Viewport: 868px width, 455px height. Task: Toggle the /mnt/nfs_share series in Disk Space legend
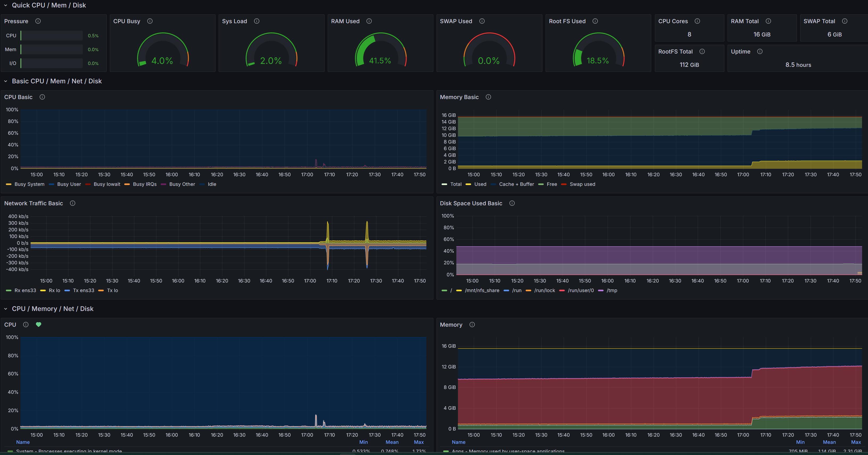(481, 290)
